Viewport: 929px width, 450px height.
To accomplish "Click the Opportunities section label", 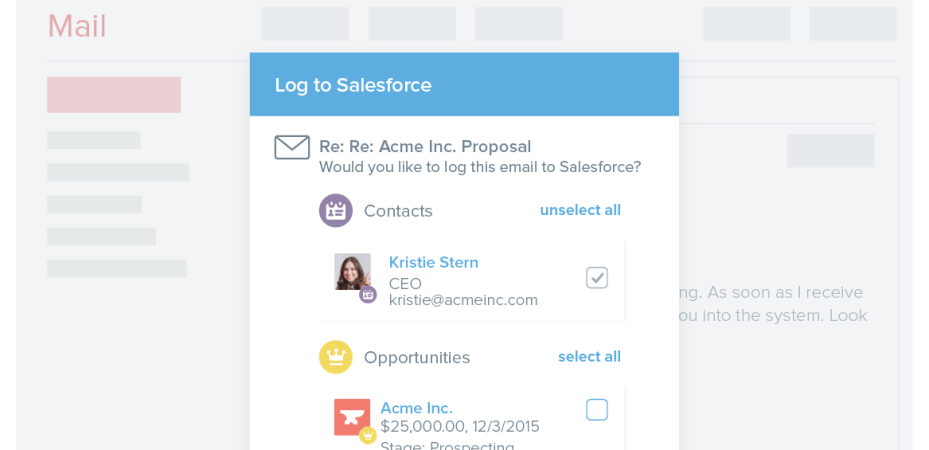I will click(416, 357).
